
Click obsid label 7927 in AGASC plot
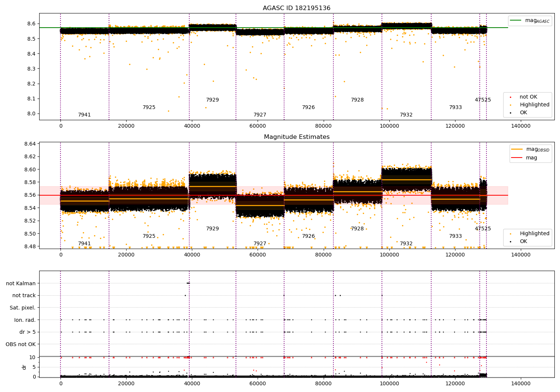tap(260, 115)
